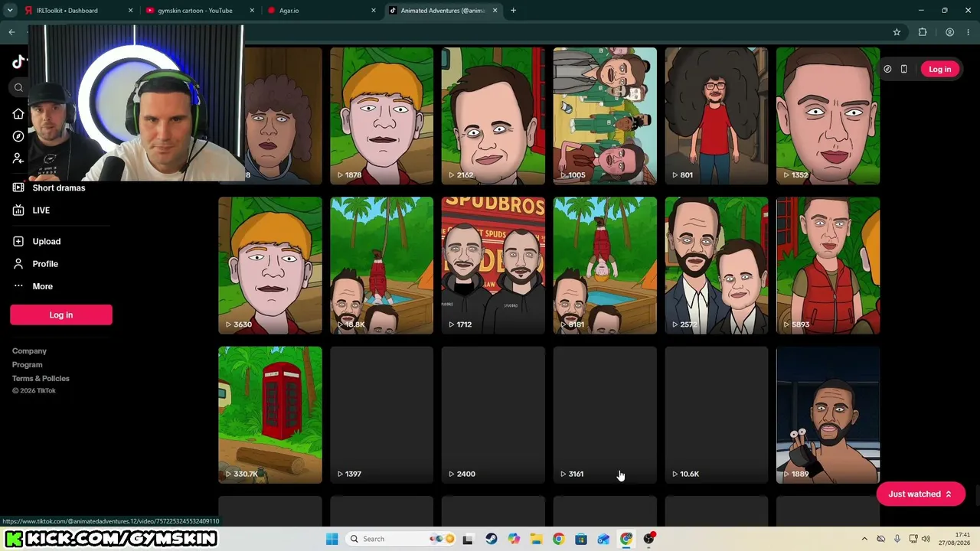Viewport: 980px width, 551px height.
Task: Open OBS Studio from the taskbar
Action: (648, 539)
